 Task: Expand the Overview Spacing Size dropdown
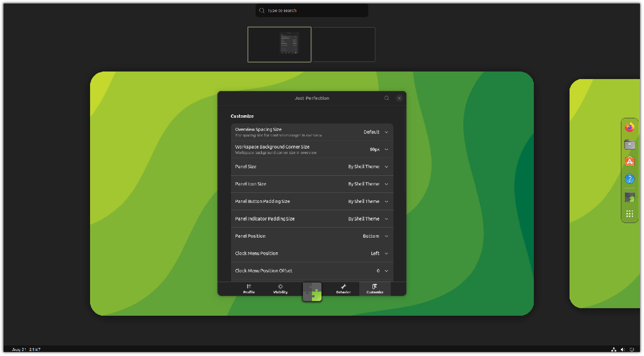coord(375,132)
